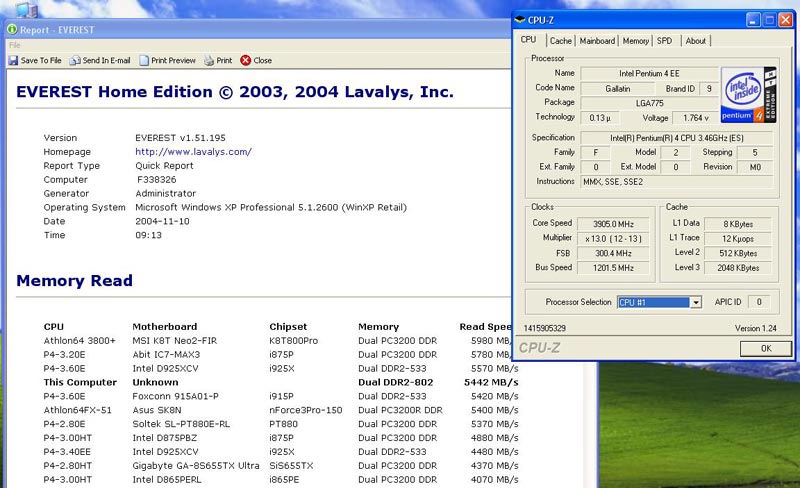
Task: Open the lavalys.com homepage link
Action: pyautogui.click(x=193, y=152)
